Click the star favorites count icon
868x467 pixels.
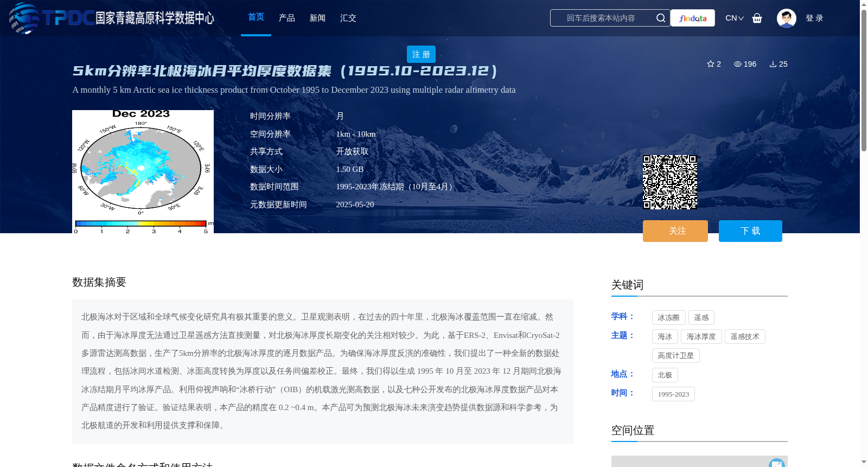coord(710,64)
